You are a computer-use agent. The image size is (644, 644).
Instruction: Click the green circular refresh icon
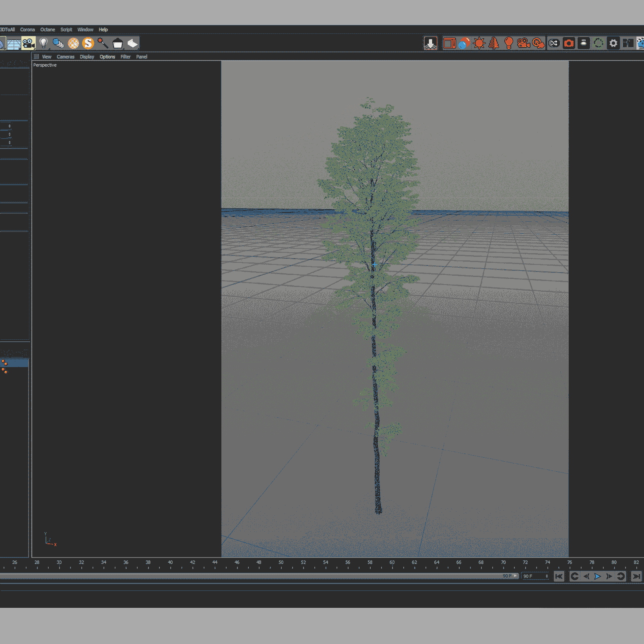tap(599, 43)
